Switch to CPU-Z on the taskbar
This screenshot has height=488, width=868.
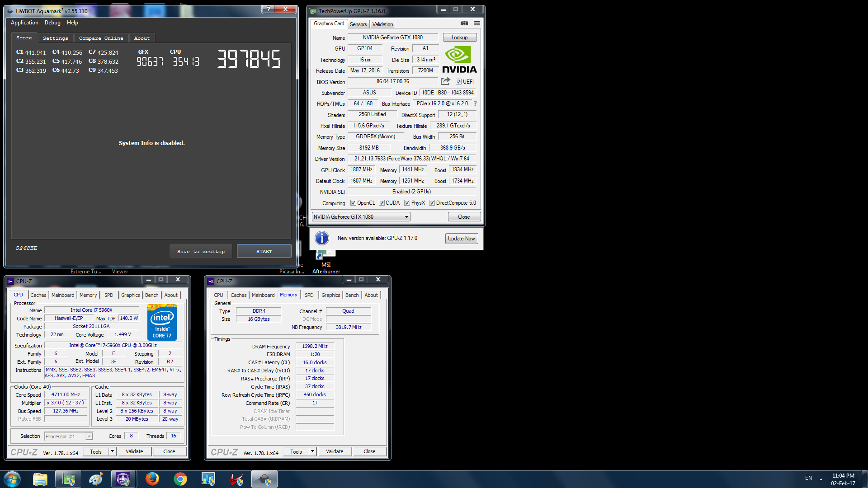point(123,479)
